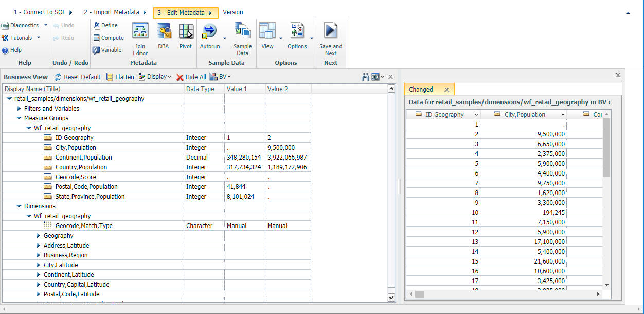Select step 3 - Edit Metadata

click(x=185, y=13)
